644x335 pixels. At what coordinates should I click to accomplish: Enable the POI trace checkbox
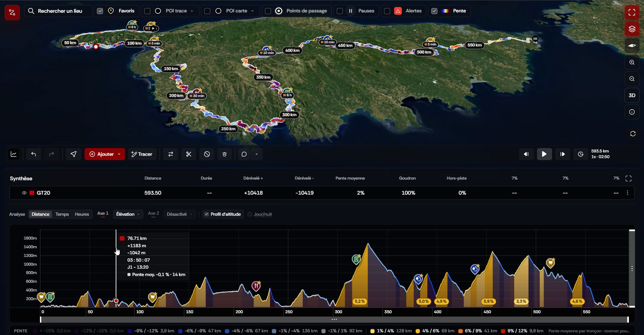pos(147,11)
